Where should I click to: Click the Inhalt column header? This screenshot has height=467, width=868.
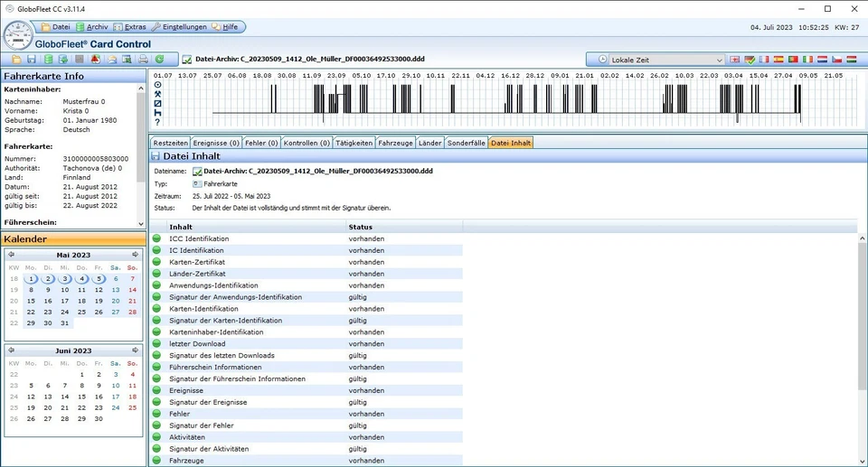[x=180, y=227]
